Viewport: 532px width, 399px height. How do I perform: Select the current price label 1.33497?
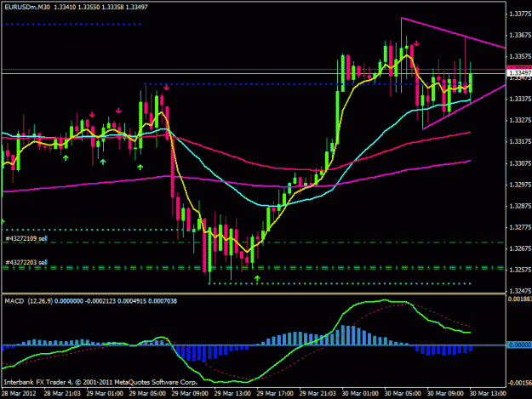coord(519,73)
